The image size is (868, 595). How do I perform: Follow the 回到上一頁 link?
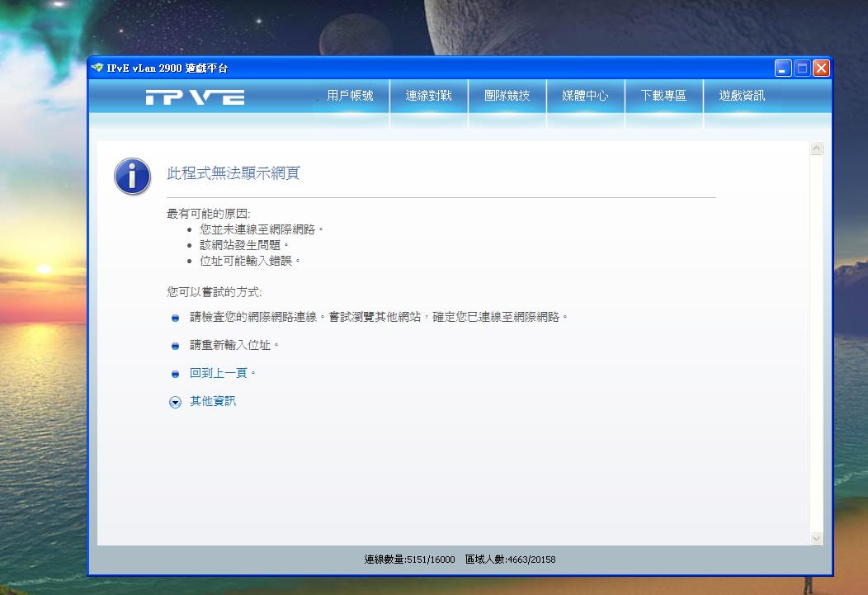(219, 373)
